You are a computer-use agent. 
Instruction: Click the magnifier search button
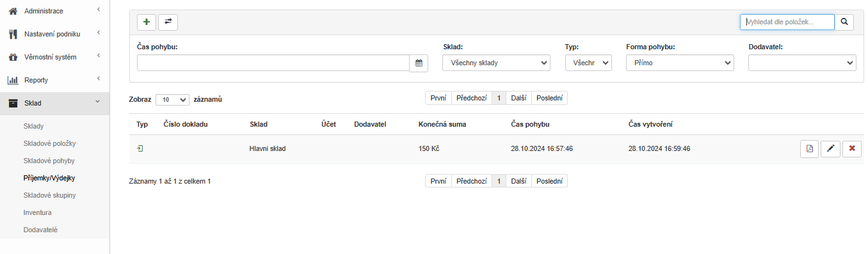pos(844,22)
